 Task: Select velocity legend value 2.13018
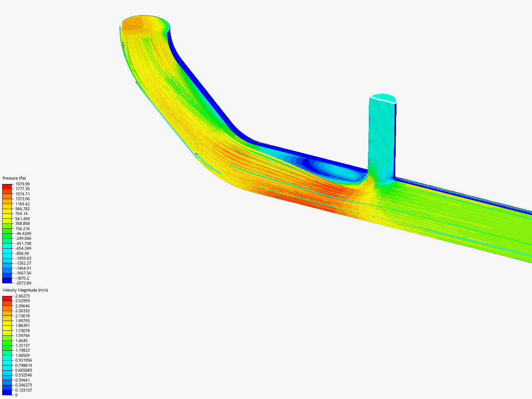tap(23, 316)
